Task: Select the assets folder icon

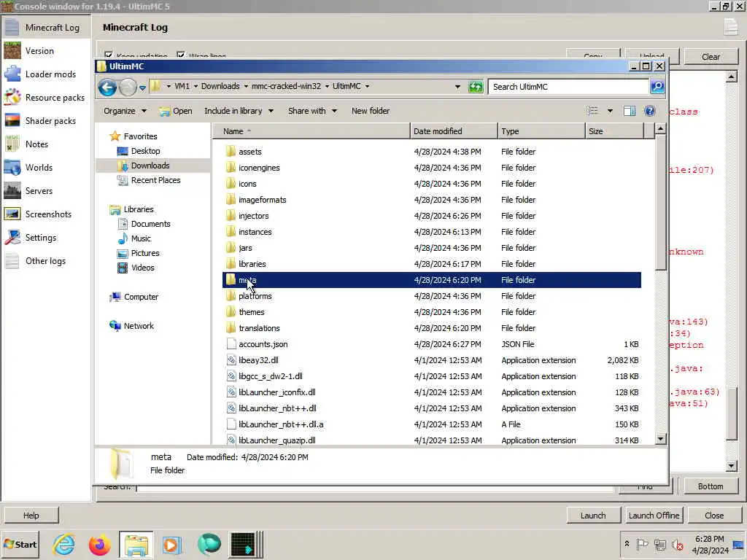Action: click(x=231, y=152)
